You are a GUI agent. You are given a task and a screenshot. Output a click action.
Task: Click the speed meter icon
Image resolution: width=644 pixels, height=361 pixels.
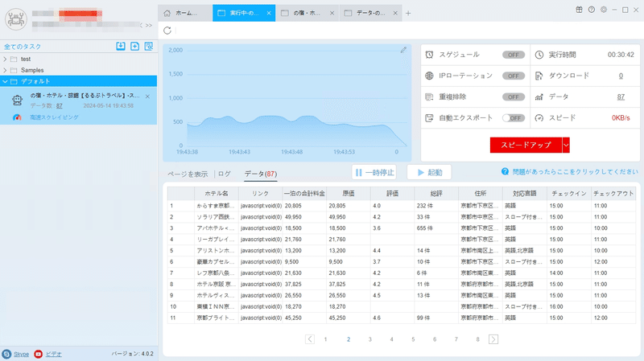(539, 118)
